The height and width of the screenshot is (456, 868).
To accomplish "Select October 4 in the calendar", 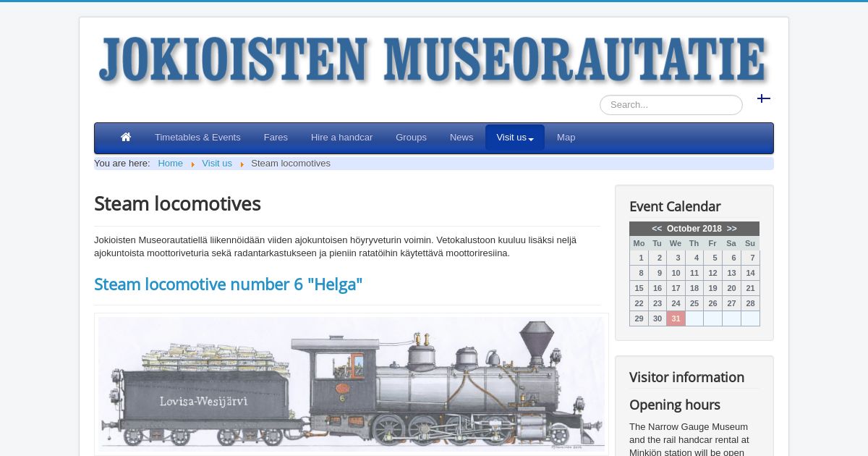I will tap(694, 258).
